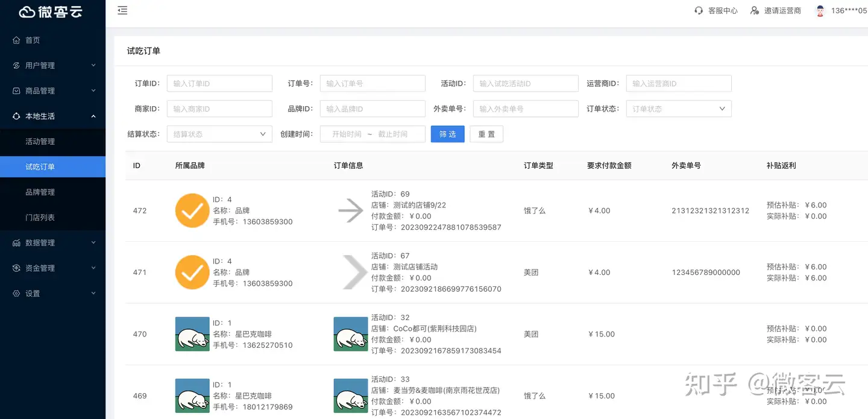Click ￥15.00 amount in row 470
The width and height of the screenshot is (868, 419).
click(x=601, y=334)
